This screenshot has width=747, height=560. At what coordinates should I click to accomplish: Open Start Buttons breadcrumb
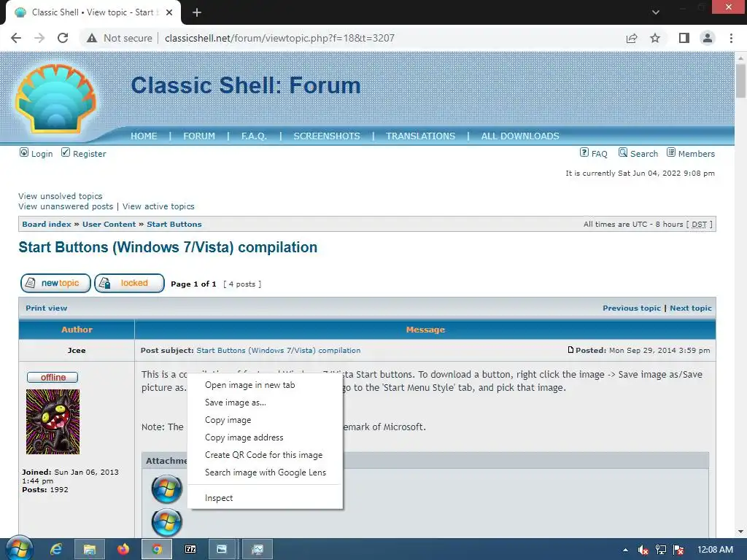tap(174, 225)
